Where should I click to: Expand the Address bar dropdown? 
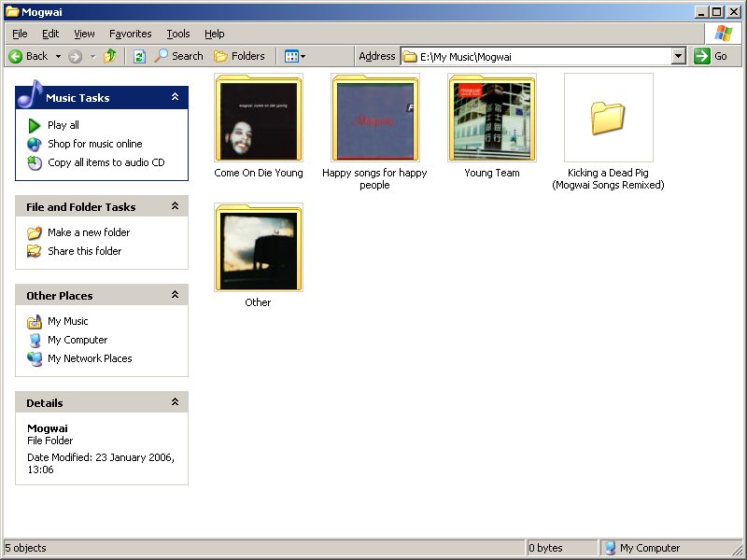[679, 56]
